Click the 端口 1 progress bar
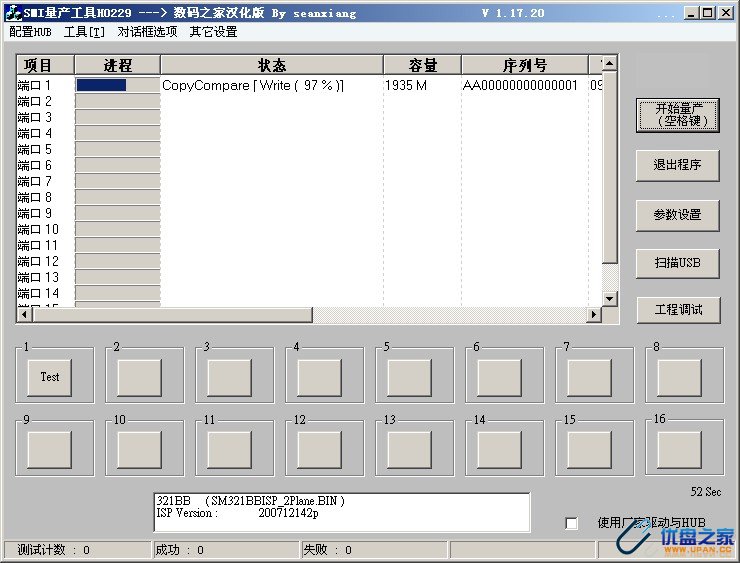 click(117, 86)
